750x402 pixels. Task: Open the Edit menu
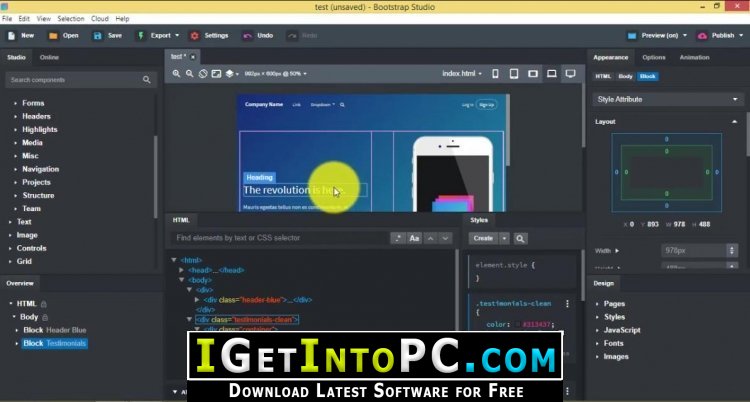(24, 19)
